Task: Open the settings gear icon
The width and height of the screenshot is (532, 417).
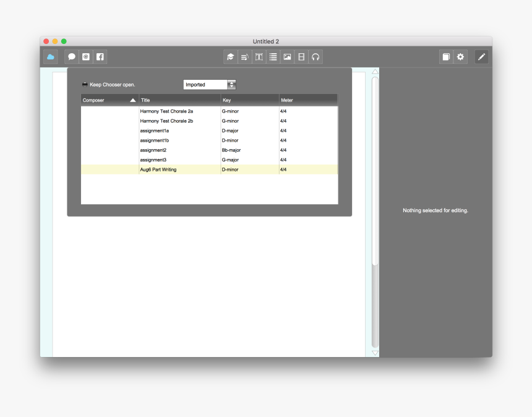Action: click(x=460, y=56)
